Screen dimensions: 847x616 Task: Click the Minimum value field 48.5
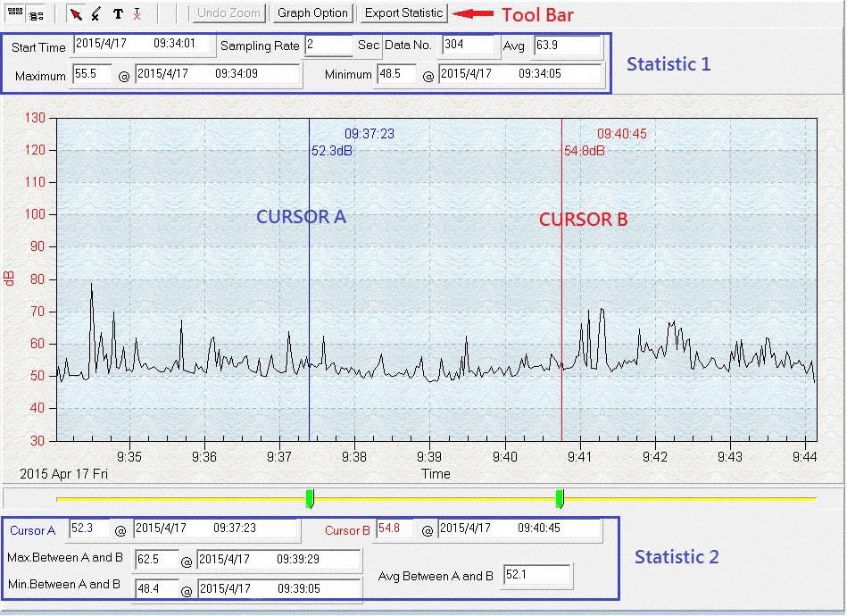(x=396, y=74)
